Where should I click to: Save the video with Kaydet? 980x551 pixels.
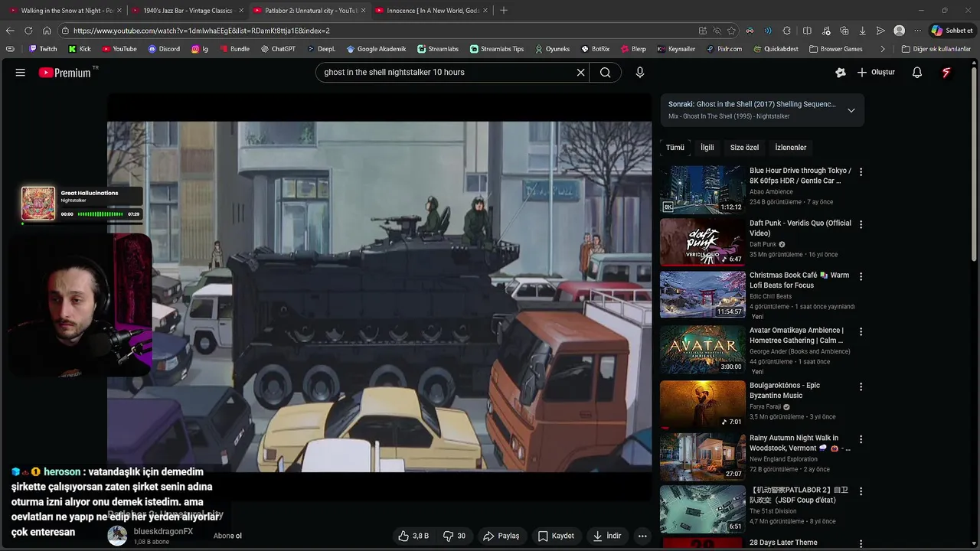(x=556, y=536)
